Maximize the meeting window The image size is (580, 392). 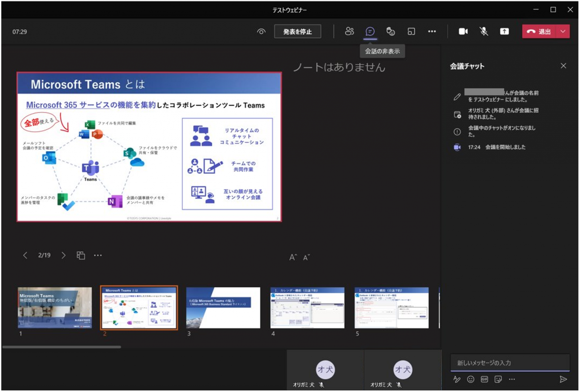point(553,9)
